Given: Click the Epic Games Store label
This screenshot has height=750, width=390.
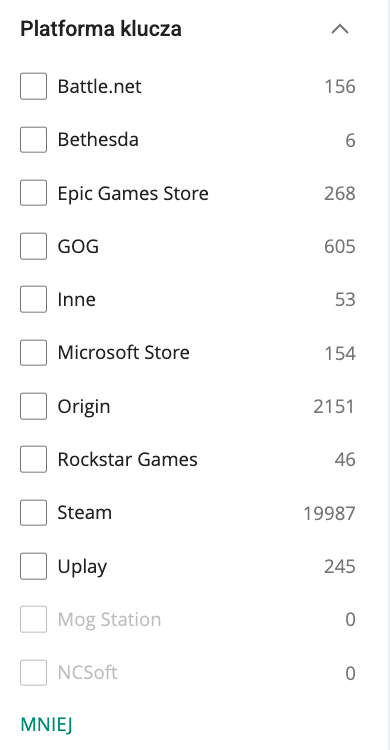Looking at the screenshot, I should [133, 193].
